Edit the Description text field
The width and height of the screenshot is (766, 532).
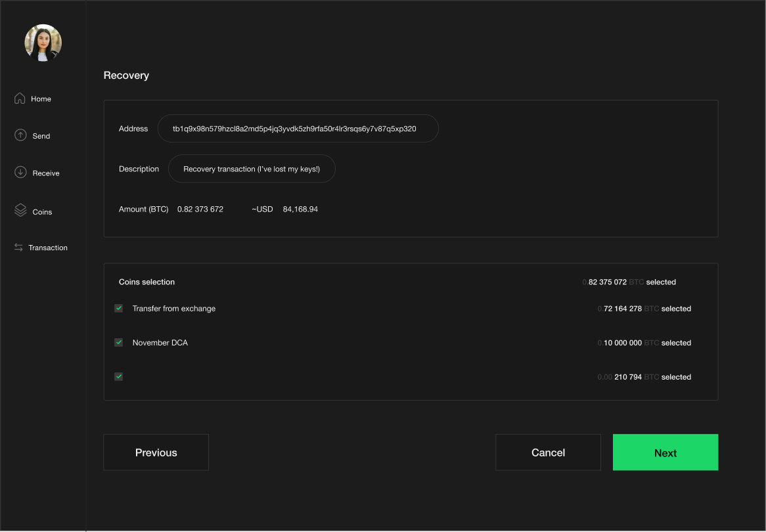click(x=252, y=169)
